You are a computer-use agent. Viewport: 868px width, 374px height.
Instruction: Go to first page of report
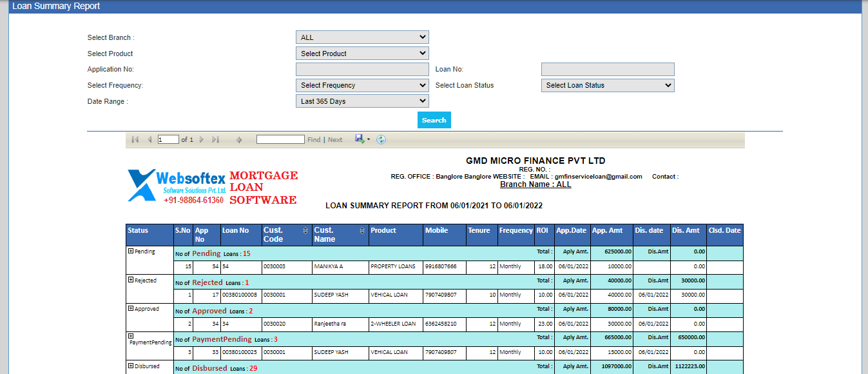[135, 139]
